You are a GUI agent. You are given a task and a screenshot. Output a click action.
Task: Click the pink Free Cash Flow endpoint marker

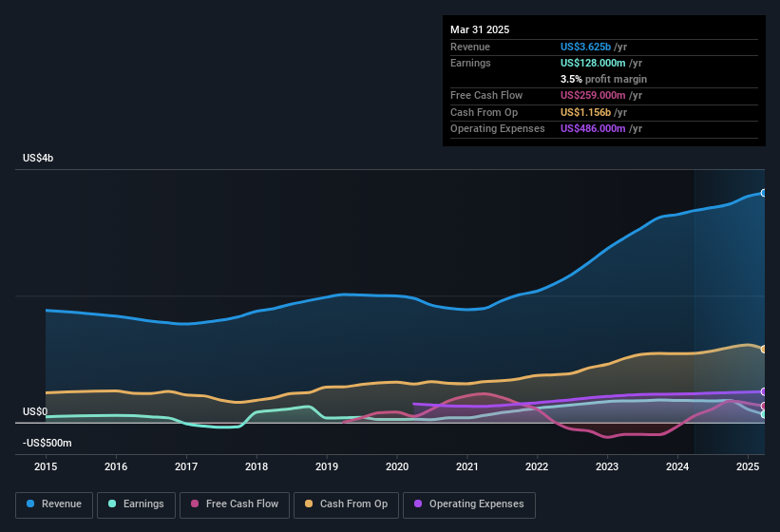[764, 407]
